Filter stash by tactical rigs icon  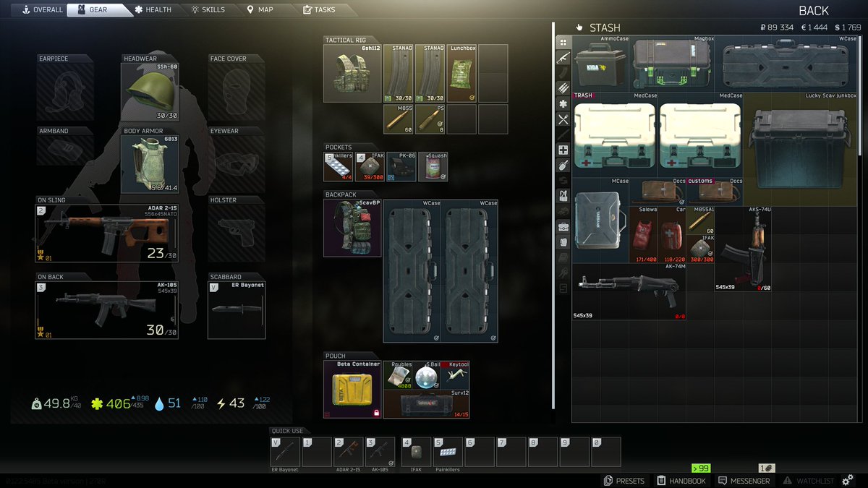[x=563, y=195]
